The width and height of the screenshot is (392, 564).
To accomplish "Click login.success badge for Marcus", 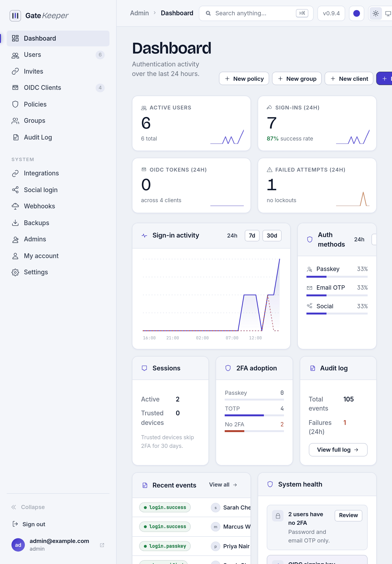I will (x=165, y=527).
